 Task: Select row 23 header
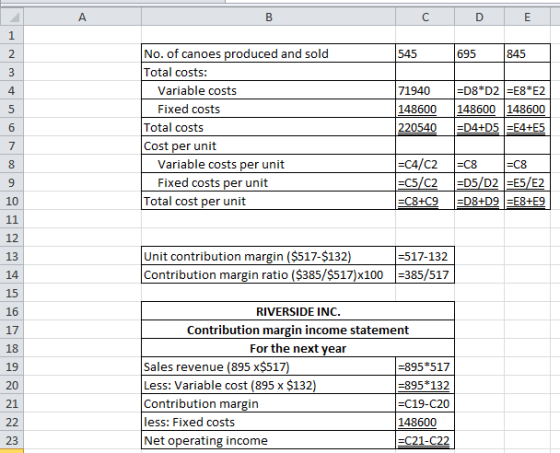[12, 440]
